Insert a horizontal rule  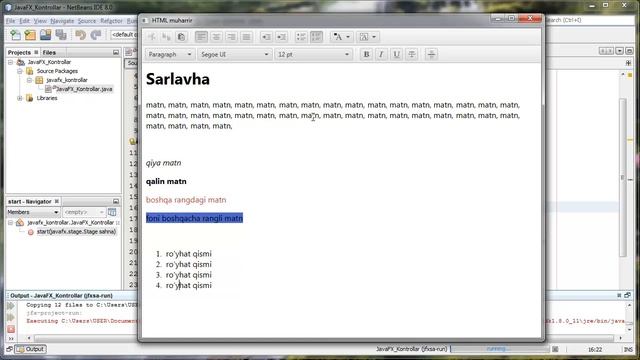tap(431, 54)
